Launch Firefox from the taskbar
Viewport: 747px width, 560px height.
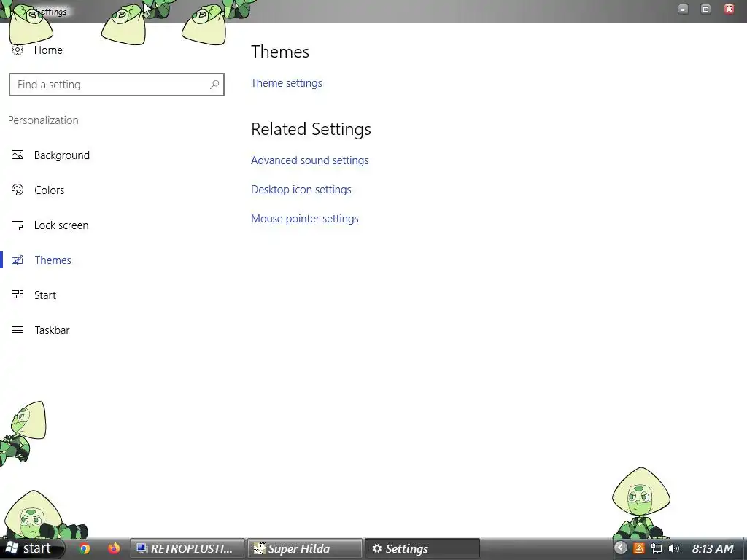[113, 548]
